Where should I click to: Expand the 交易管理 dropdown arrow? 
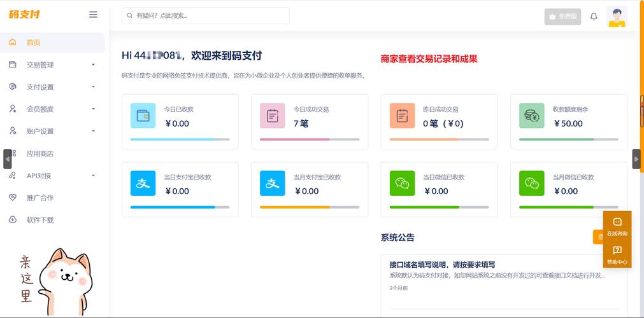[93, 65]
